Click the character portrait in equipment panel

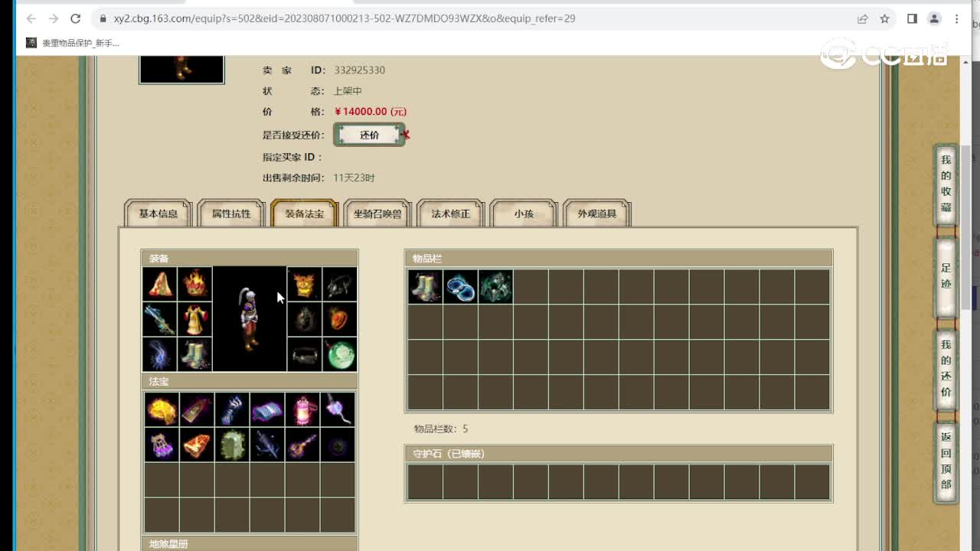pos(250,319)
